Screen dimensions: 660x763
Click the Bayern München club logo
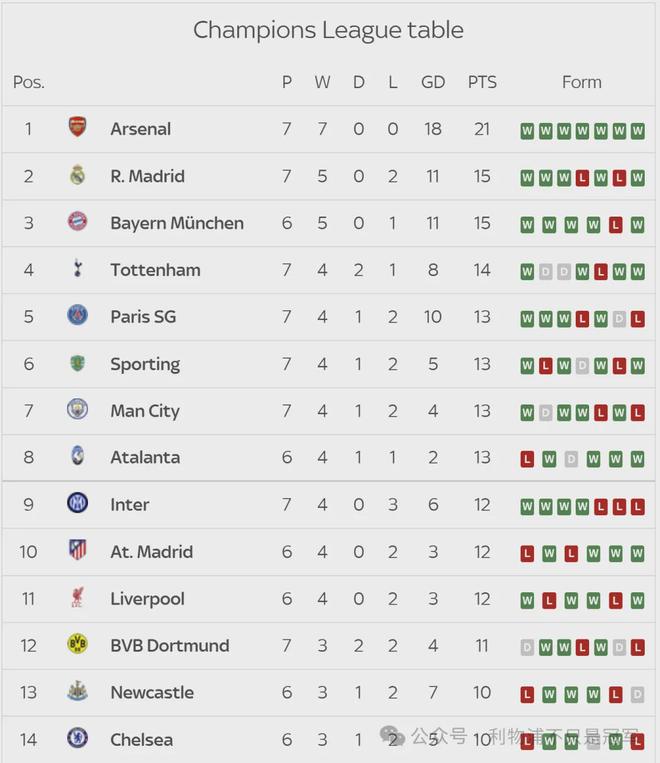pyautogui.click(x=77, y=222)
